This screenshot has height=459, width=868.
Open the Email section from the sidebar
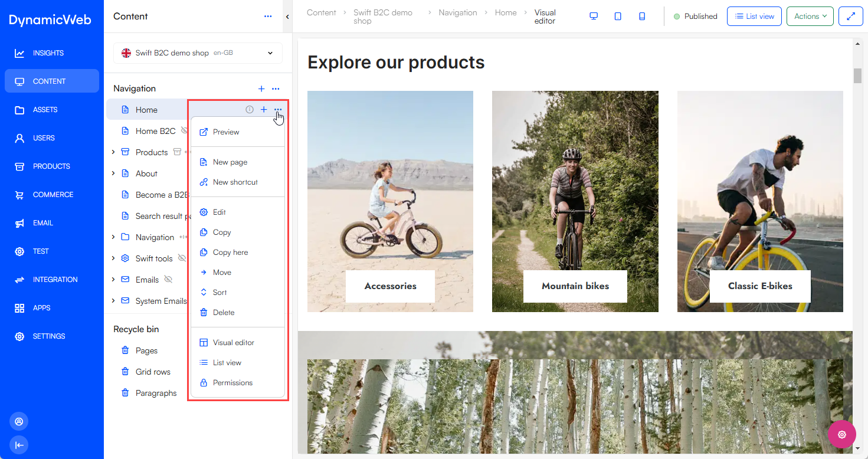click(x=18, y=222)
